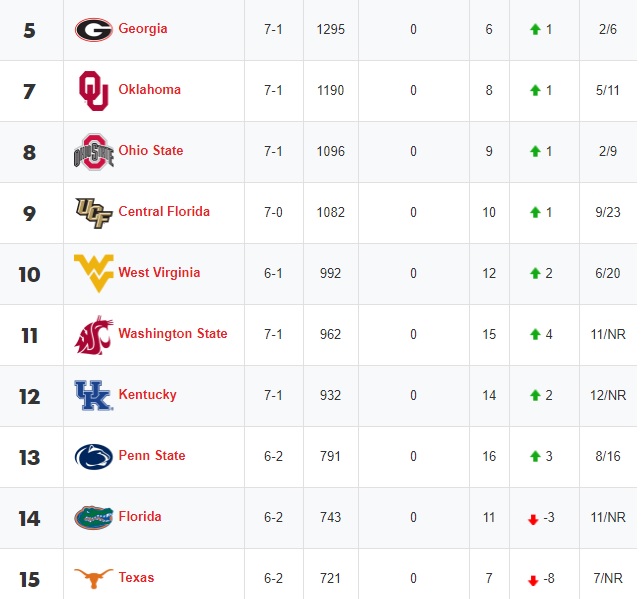Image resolution: width=644 pixels, height=599 pixels.
Task: Open the Central Florida team link
Action: coord(164,211)
